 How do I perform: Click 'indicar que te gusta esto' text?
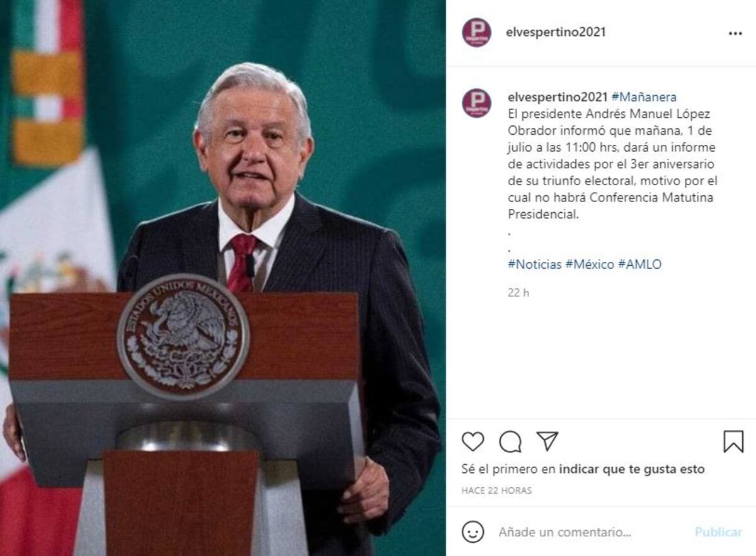(632, 469)
